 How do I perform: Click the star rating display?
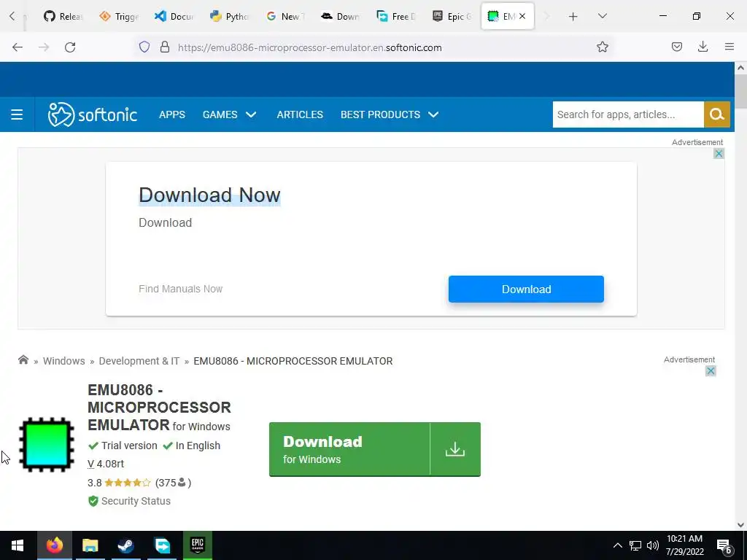[x=127, y=483]
